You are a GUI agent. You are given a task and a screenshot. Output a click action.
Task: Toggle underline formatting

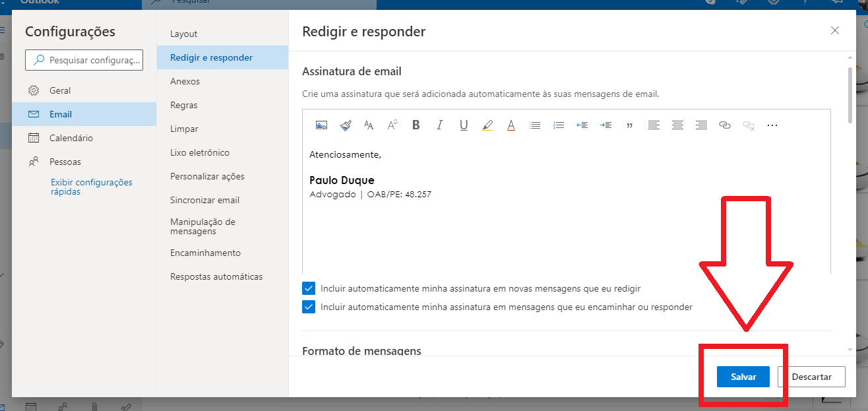coord(464,125)
